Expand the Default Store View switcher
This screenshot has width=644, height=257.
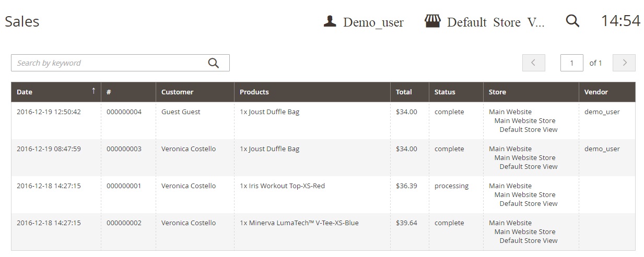pyautogui.click(x=495, y=22)
